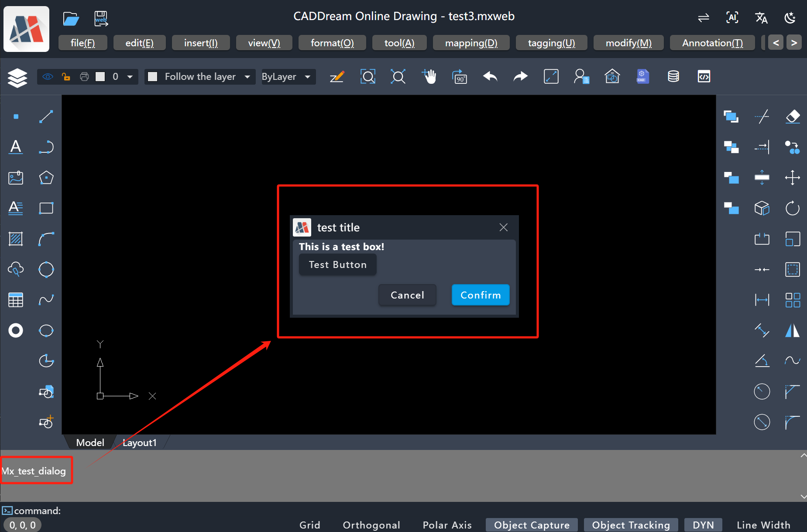
Task: Open the layers manager icon
Action: pyautogui.click(x=17, y=78)
